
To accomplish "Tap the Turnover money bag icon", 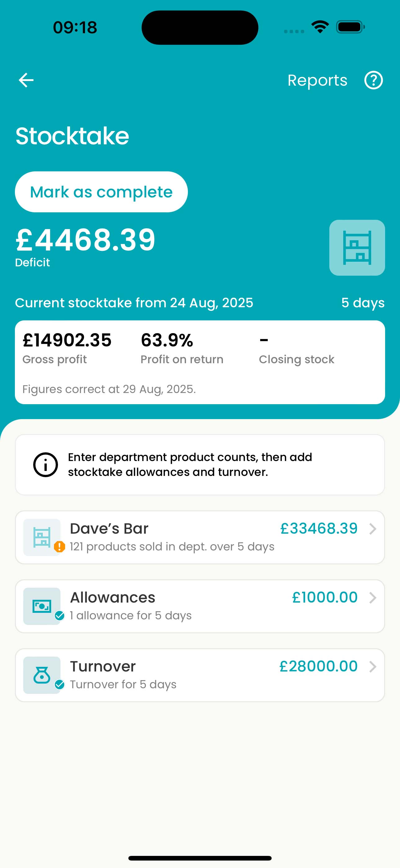I will pyautogui.click(x=42, y=675).
